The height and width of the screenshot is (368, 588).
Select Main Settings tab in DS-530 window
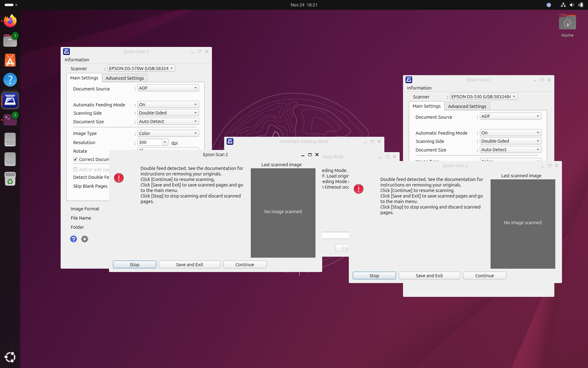coord(426,106)
